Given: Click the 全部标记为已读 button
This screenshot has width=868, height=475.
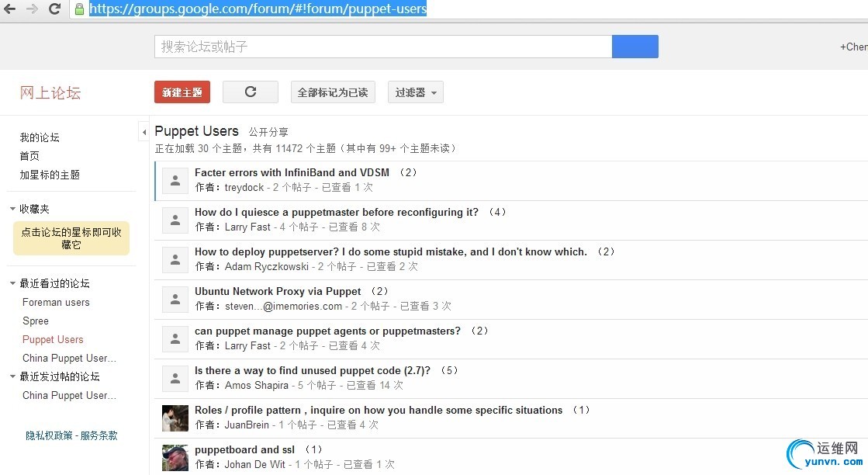Looking at the screenshot, I should pyautogui.click(x=333, y=92).
